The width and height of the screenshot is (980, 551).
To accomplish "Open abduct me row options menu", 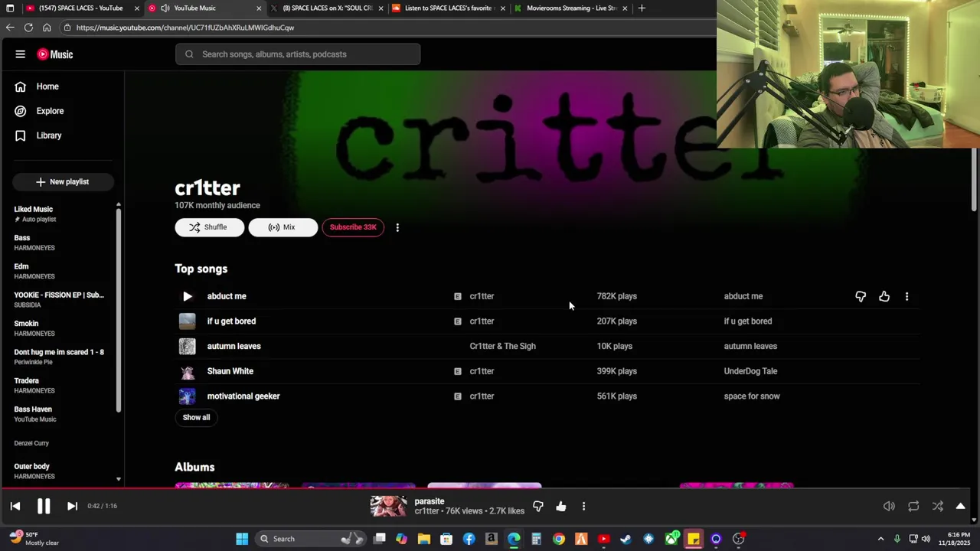I will point(906,296).
